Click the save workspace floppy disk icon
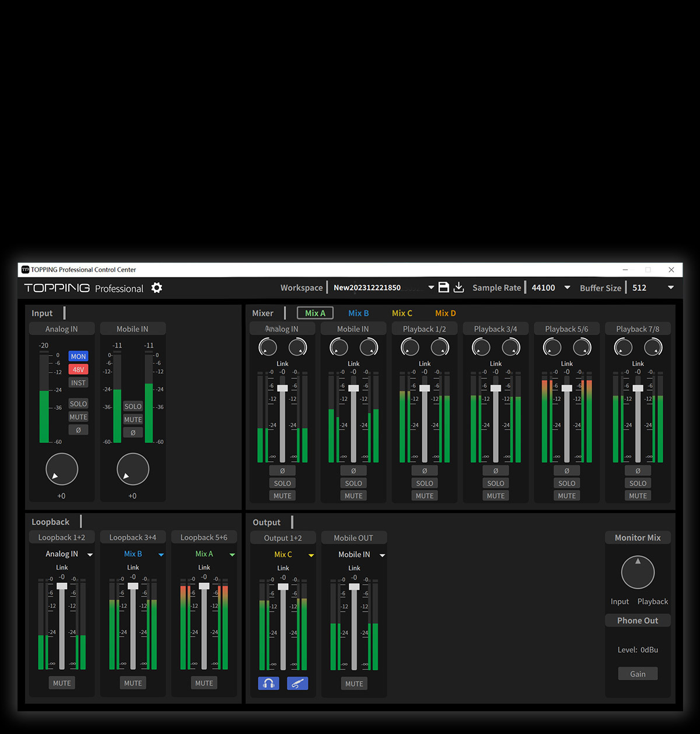The image size is (700, 734). (443, 287)
